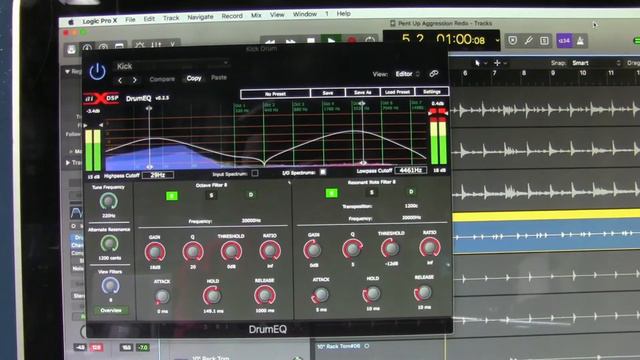This screenshot has height=360, width=640.
Task: Click Octave Filter THRESHOLD knob showing 0dB
Action: click(231, 251)
